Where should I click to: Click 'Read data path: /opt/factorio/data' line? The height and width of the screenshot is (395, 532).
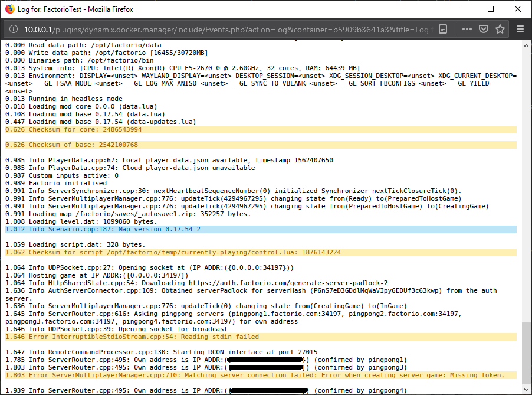83,45
